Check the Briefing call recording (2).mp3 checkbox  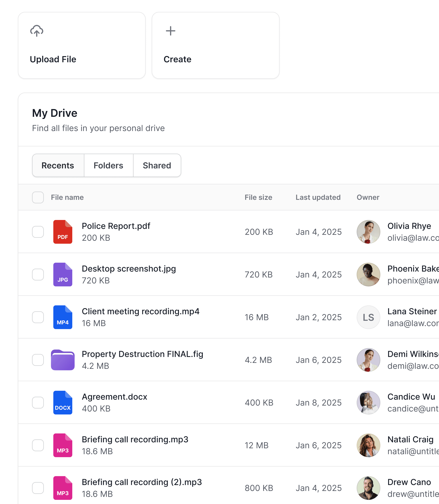click(38, 488)
